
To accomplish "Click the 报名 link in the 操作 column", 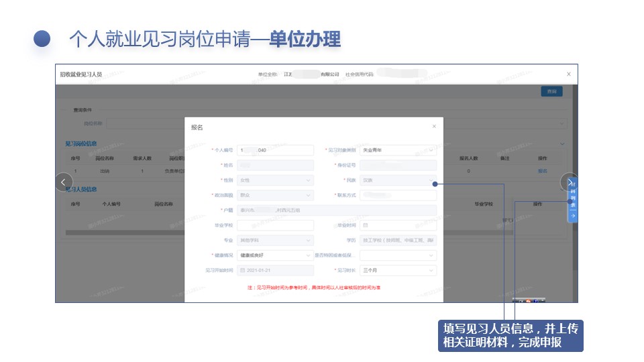I will [x=542, y=171].
